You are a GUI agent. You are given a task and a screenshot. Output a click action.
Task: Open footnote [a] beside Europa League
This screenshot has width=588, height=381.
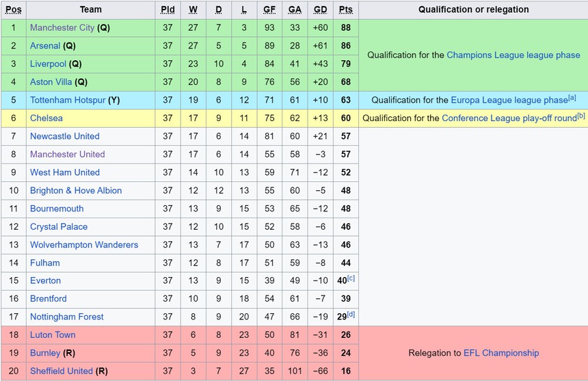coord(572,98)
